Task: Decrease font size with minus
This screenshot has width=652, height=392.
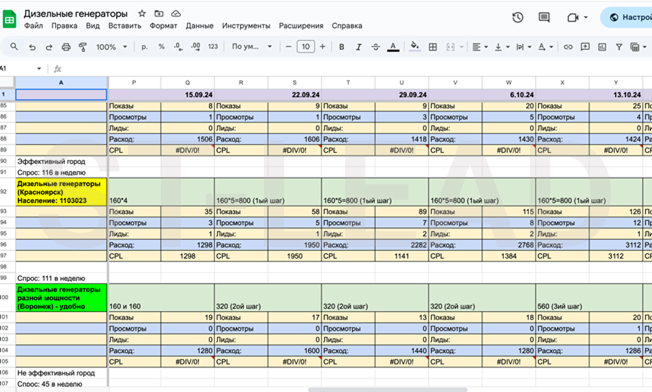Action: [x=289, y=47]
